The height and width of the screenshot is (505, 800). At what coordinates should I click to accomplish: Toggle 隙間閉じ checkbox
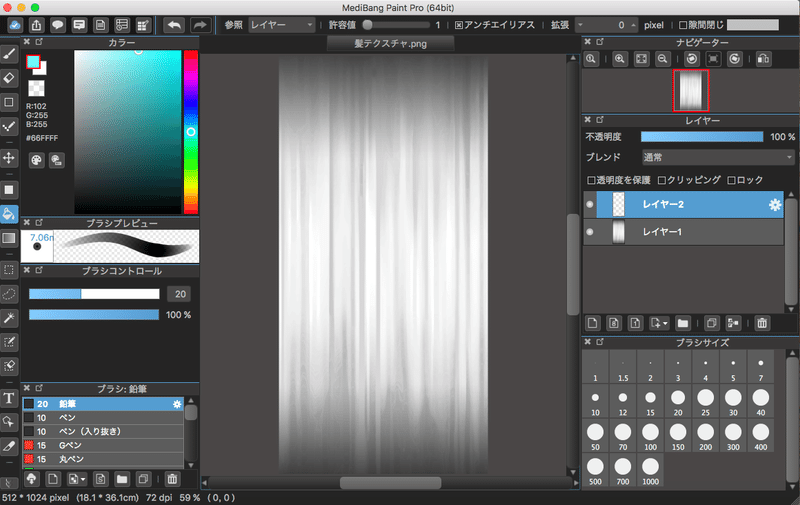point(683,25)
